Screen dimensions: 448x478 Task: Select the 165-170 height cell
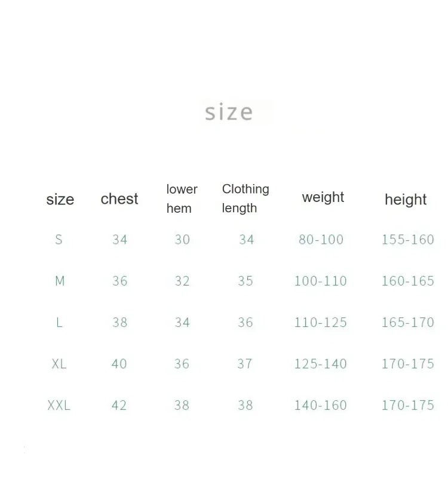pos(408,322)
